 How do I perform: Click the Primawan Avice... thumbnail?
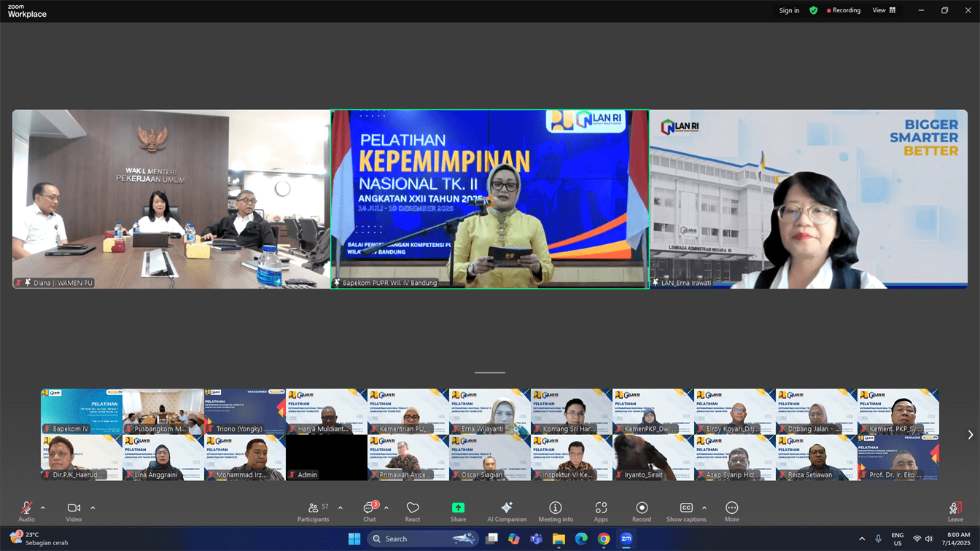coord(408,458)
